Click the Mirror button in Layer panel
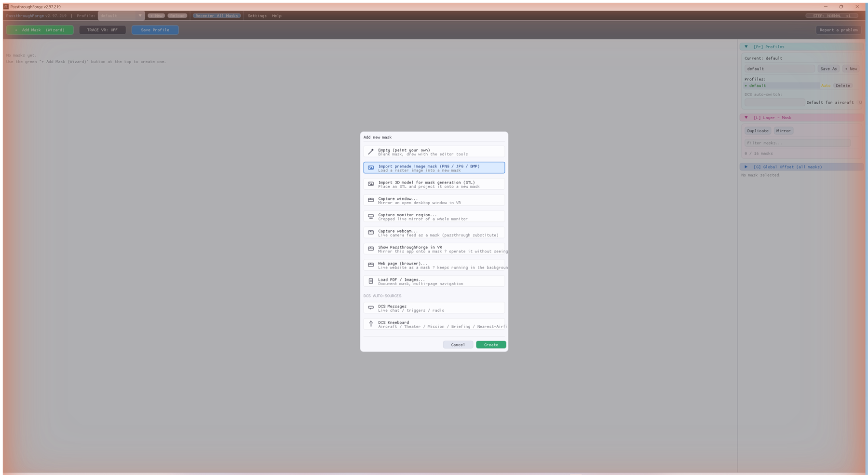Screen dimensions: 868x475 783,131
